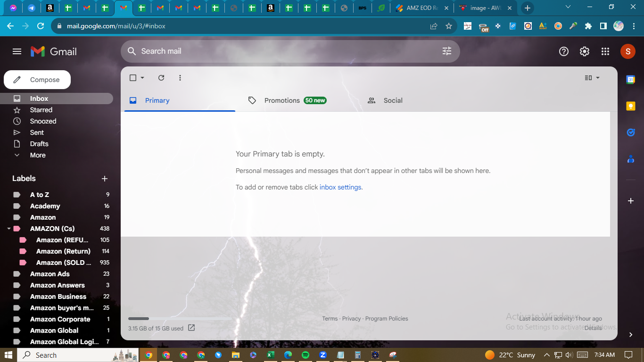
Task: Get add-ons plus icon in side panel
Action: click(630, 201)
